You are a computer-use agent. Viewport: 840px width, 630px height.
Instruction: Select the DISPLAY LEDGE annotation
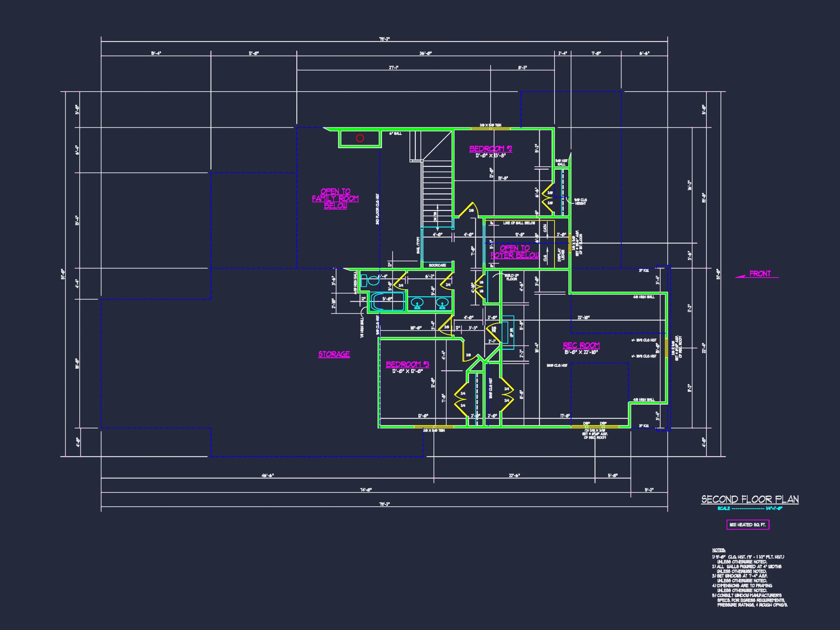561,254
